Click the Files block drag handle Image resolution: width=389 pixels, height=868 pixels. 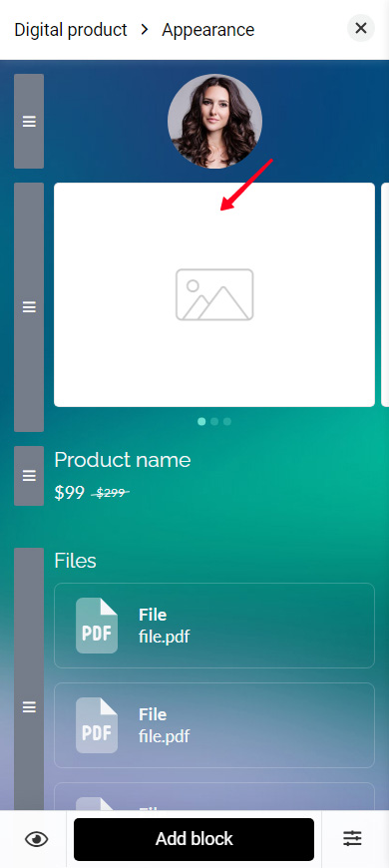pos(29,707)
